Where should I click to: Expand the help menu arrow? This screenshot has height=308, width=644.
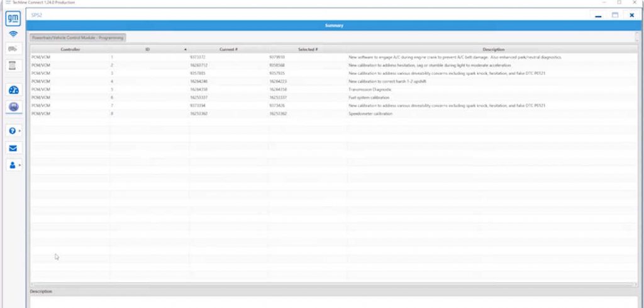[20, 131]
